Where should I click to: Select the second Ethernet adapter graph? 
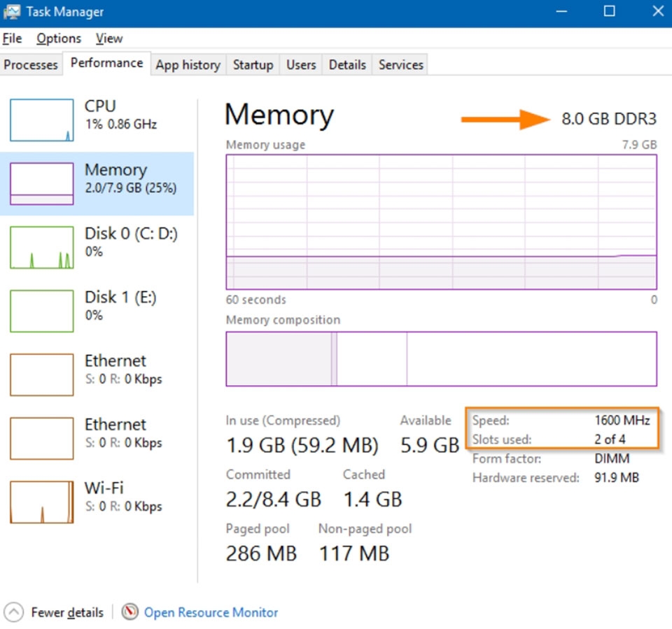coord(41,439)
